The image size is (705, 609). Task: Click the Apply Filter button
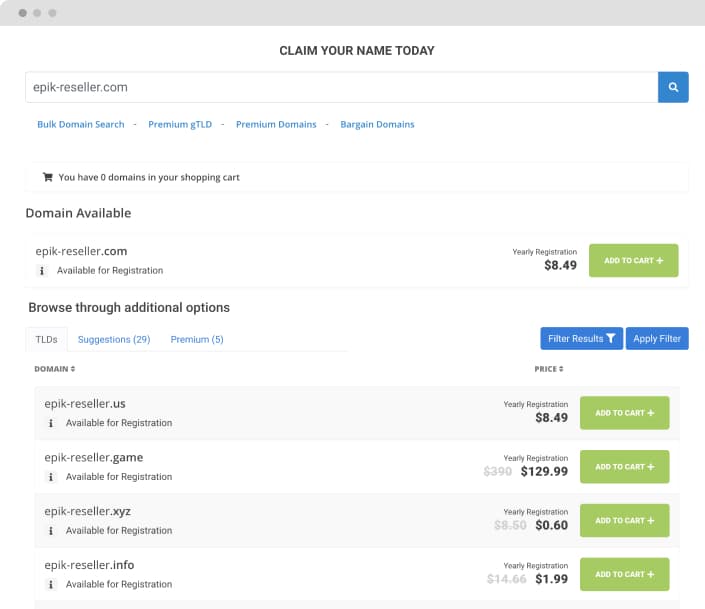tap(657, 338)
